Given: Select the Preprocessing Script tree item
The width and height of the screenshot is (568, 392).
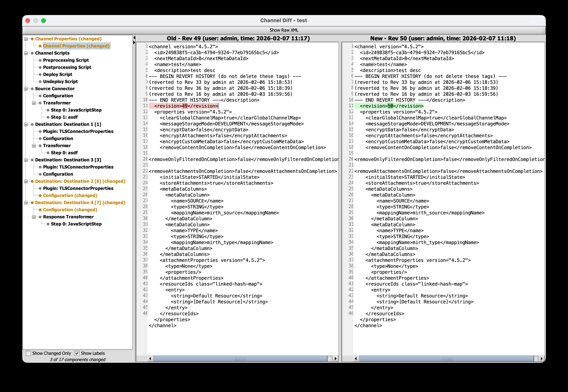Looking at the screenshot, I should point(66,60).
